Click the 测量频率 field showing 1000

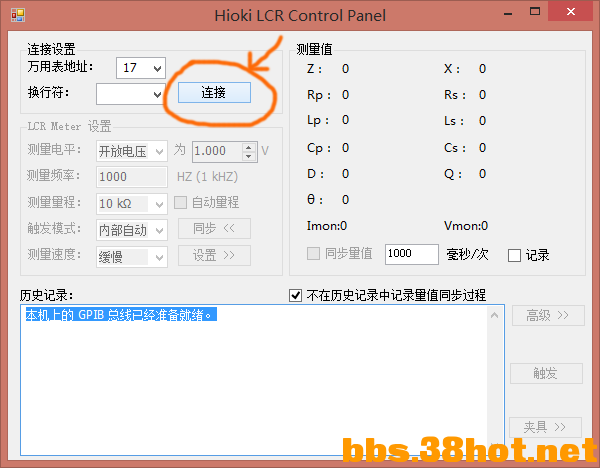pos(132,177)
